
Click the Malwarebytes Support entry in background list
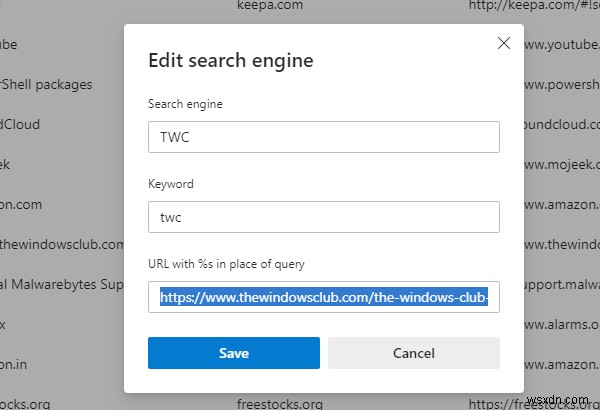coord(62,284)
